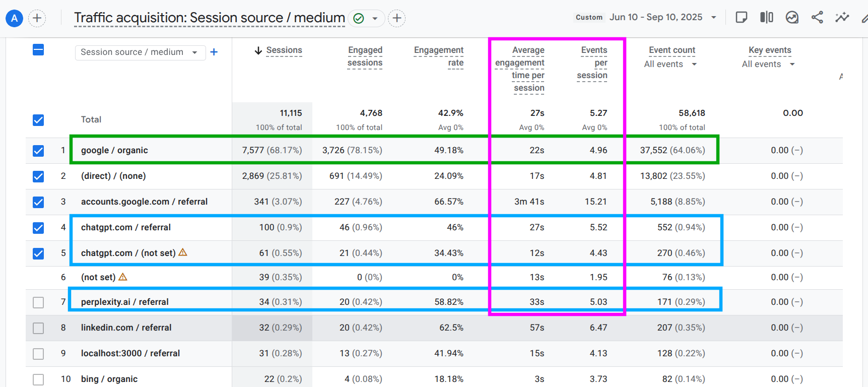Select the bing / organic row checkbox
This screenshot has width=868, height=387.
pyautogui.click(x=38, y=379)
